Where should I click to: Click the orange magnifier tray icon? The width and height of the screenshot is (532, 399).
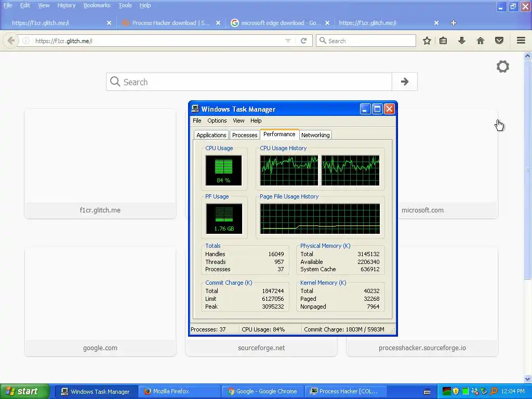coord(494,391)
